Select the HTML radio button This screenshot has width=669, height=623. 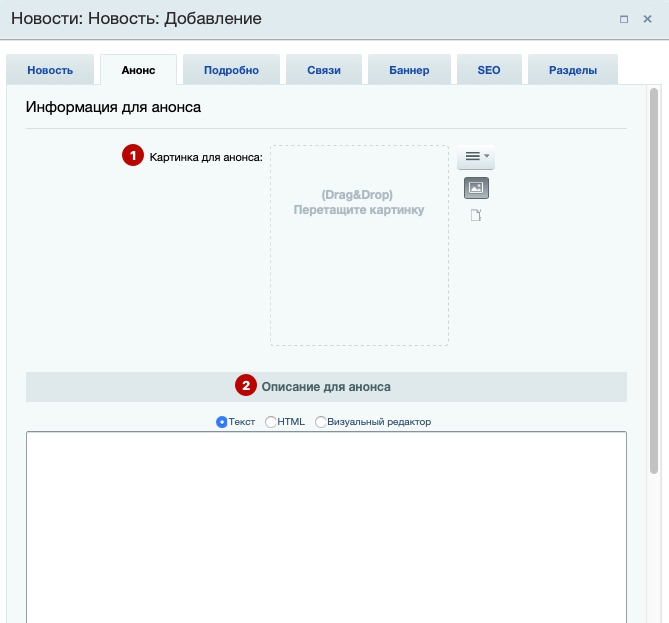pos(271,422)
